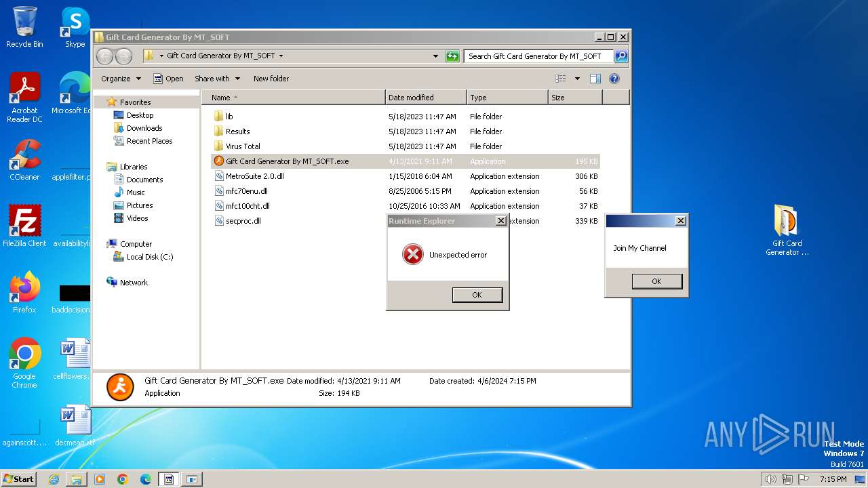Launch FileZilla Client from desktop
868x488 pixels.
(x=24, y=226)
